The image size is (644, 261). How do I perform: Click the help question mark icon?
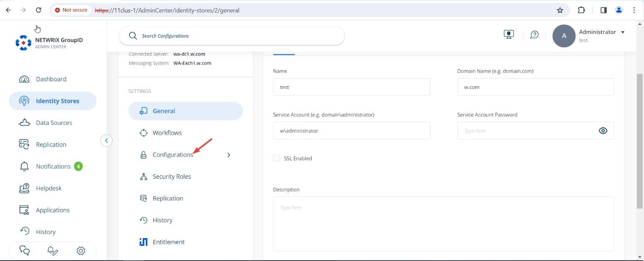(x=534, y=35)
